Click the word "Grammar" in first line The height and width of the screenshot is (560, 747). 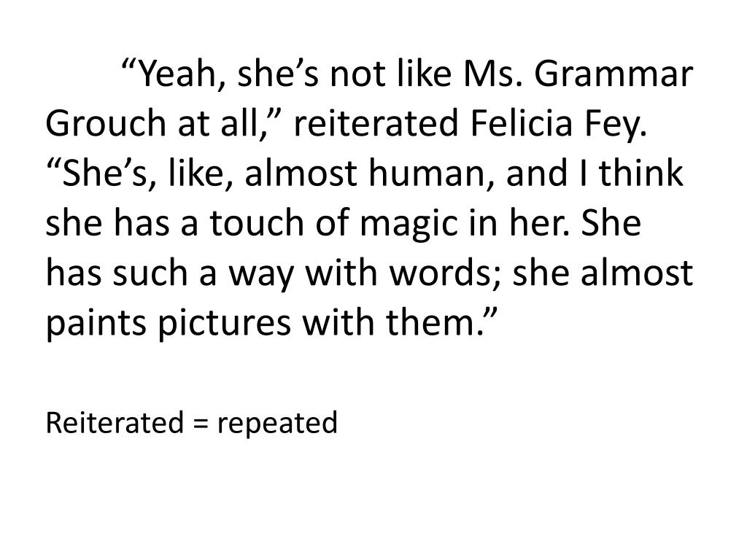(613, 74)
